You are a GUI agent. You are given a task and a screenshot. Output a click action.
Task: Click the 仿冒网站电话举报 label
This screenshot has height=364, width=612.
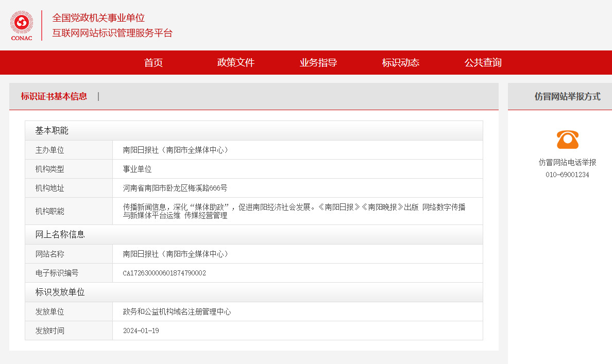567,162
